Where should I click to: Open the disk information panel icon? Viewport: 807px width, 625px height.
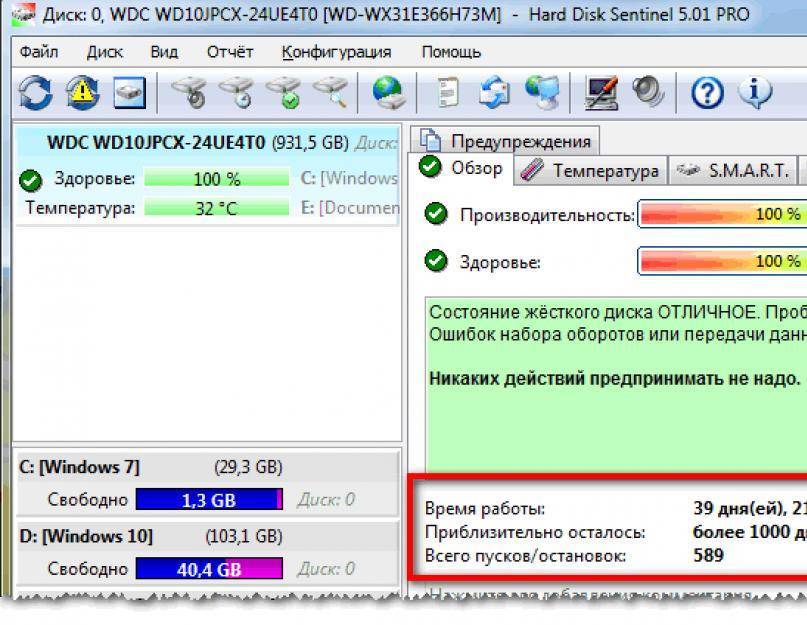point(129,93)
